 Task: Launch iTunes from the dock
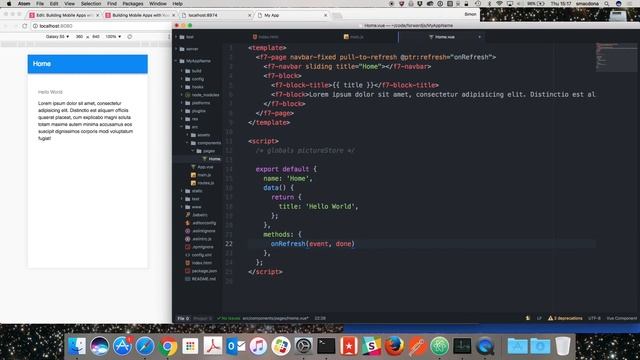coord(258,346)
